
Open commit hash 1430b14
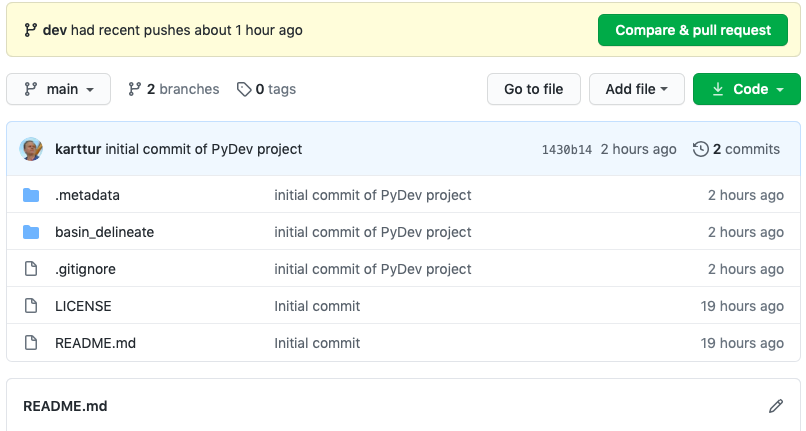click(x=566, y=150)
